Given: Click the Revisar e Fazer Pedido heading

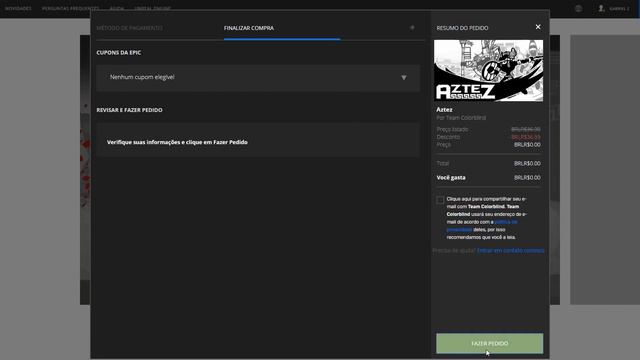Looking at the screenshot, I should coord(129,110).
